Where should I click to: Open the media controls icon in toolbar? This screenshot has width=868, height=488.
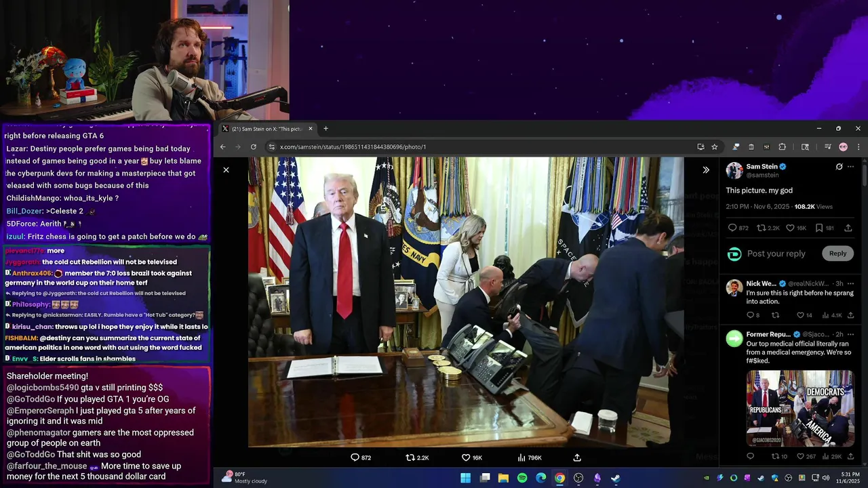[x=827, y=146]
